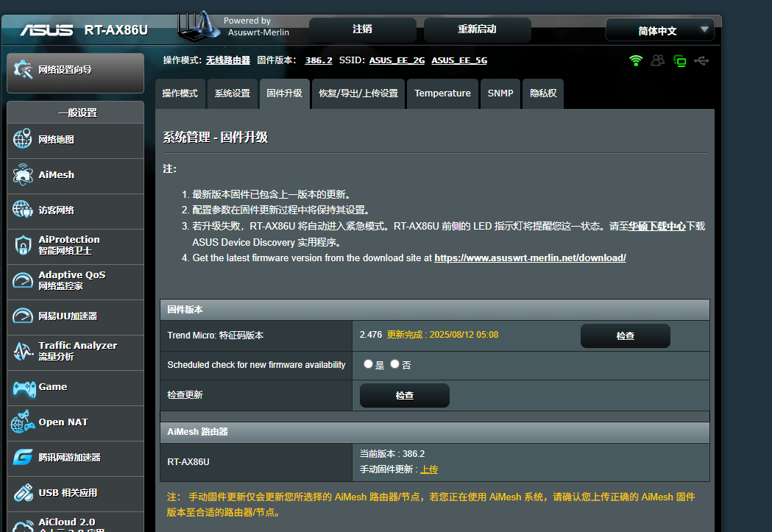Click the 当前版本 : 386.2 text
The image size is (772, 532).
point(392,454)
